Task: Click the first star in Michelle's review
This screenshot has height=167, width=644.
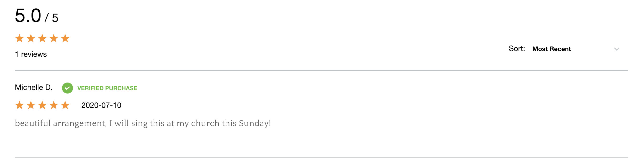Action: click(x=20, y=105)
